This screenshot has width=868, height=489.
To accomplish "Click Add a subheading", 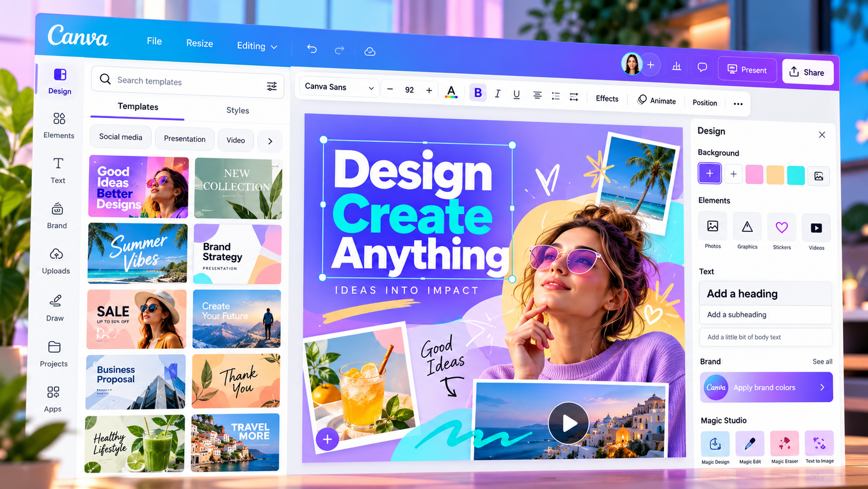I will coord(765,315).
